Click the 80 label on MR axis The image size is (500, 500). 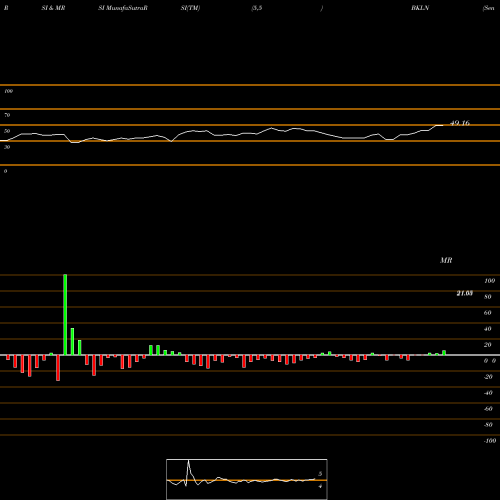488,297
